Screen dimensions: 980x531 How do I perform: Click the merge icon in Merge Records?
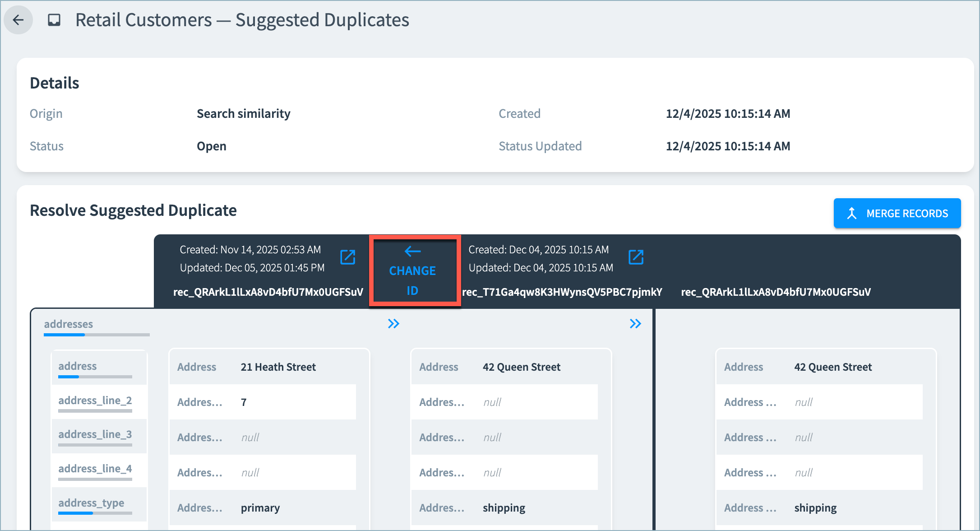coord(851,213)
